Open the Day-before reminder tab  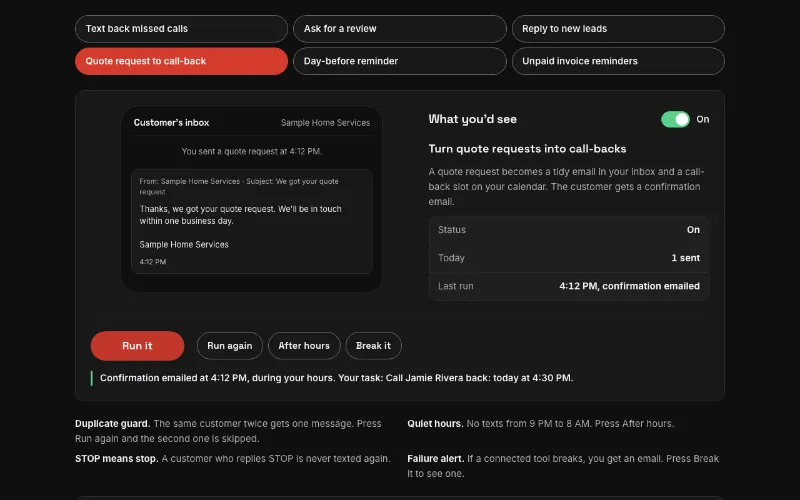coord(399,61)
